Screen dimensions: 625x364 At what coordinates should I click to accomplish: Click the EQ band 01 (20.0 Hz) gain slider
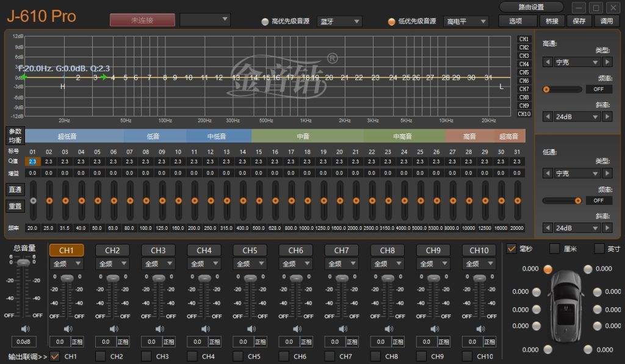click(x=33, y=201)
